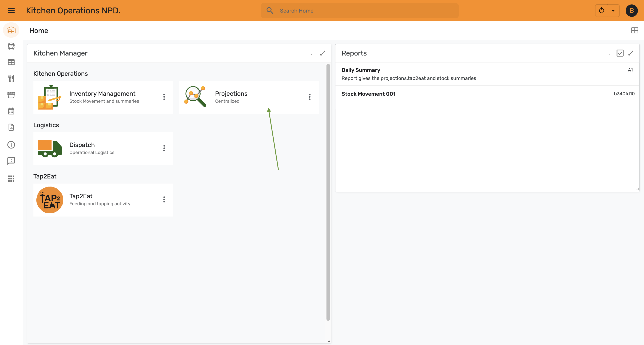Open the apps grid sidebar icon
This screenshot has height=345, width=644.
click(x=11, y=178)
